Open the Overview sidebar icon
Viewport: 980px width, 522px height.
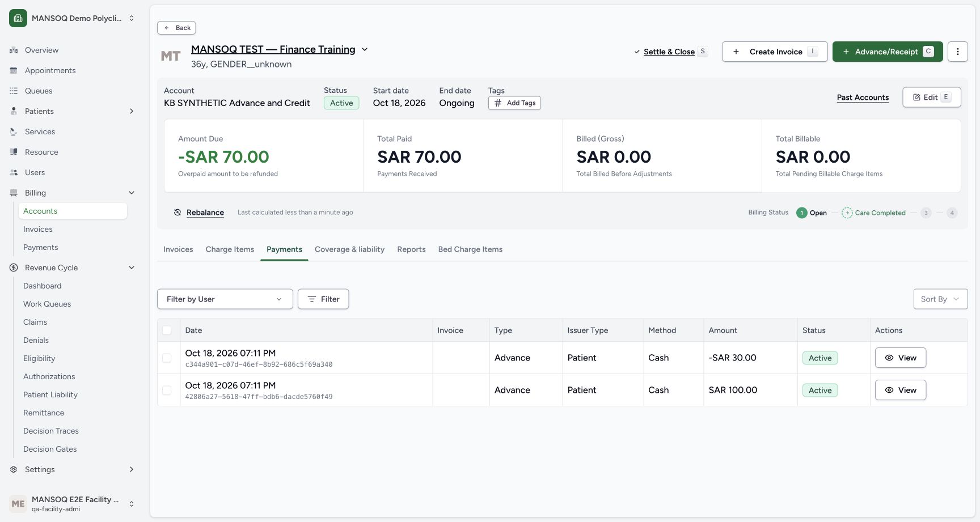click(14, 50)
